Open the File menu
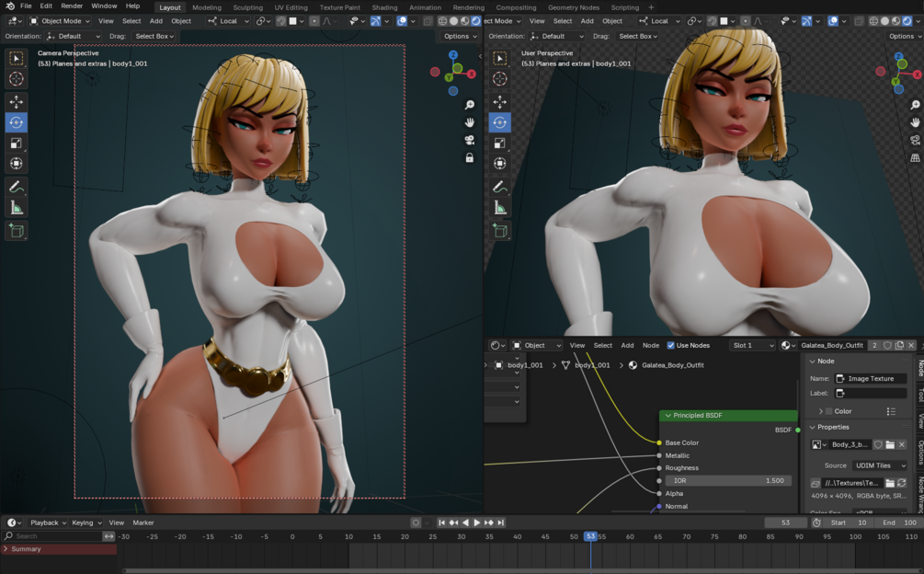Screen dimensions: 924x574 (x=26, y=6)
